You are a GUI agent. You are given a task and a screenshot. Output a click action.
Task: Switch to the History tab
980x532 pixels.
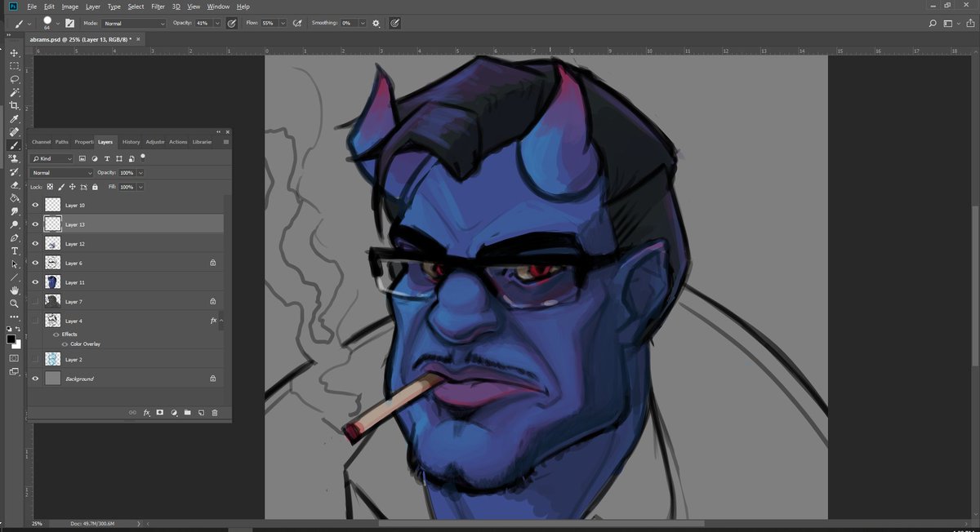[131, 142]
